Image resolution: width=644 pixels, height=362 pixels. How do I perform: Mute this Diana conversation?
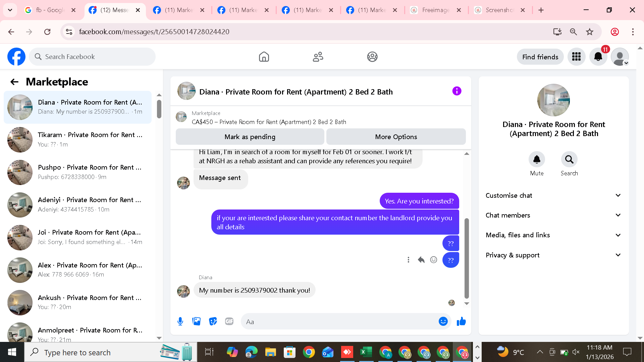click(537, 160)
